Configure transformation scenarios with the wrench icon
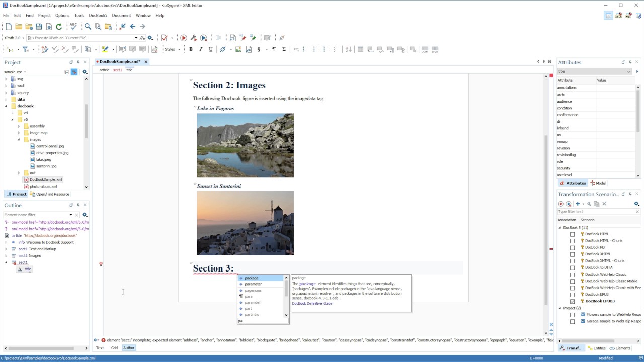 (x=193, y=38)
